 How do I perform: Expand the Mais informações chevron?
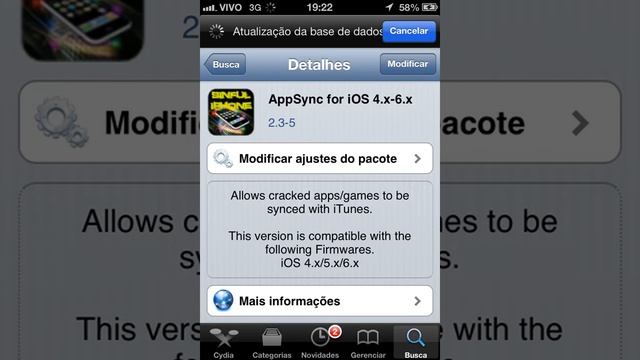pyautogui.click(x=417, y=301)
